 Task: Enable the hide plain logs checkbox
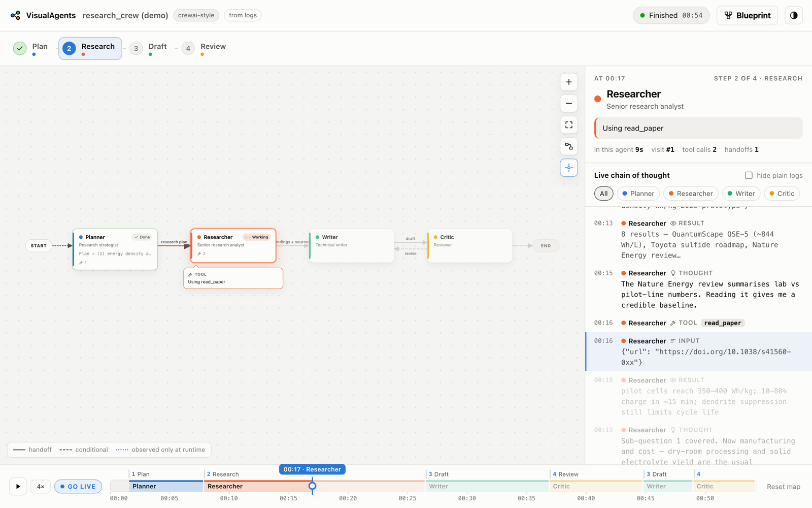coord(749,175)
